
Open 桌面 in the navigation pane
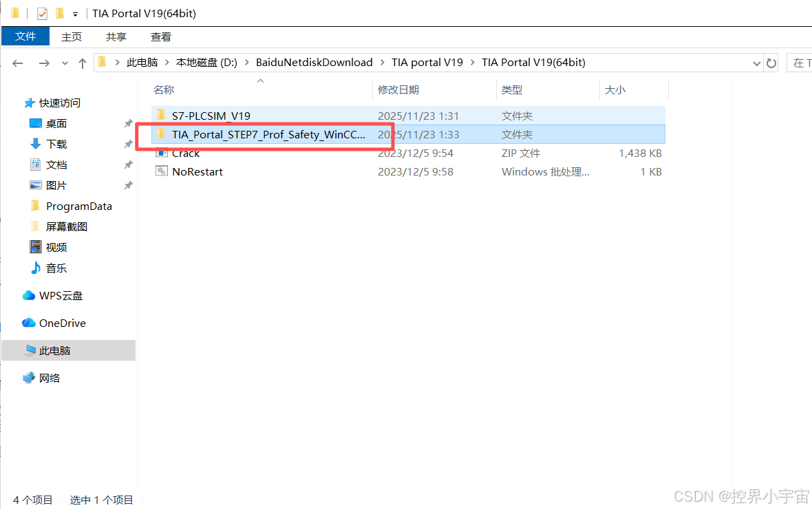coord(56,124)
